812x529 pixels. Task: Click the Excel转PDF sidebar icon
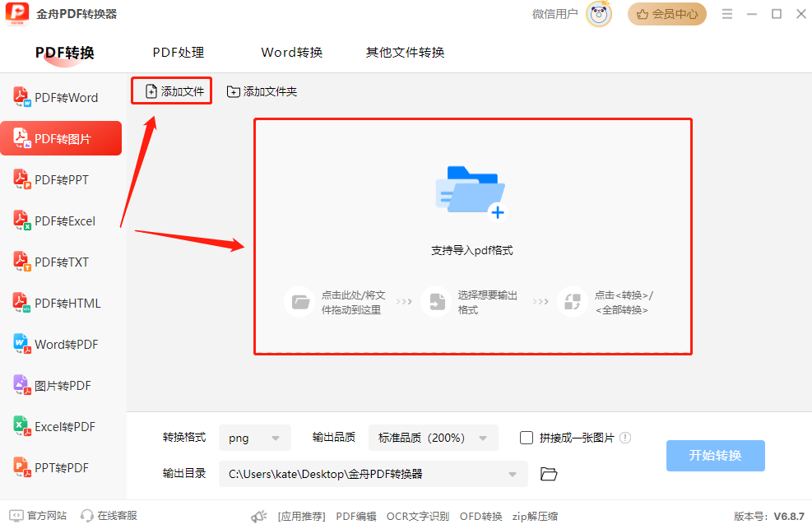(21, 426)
